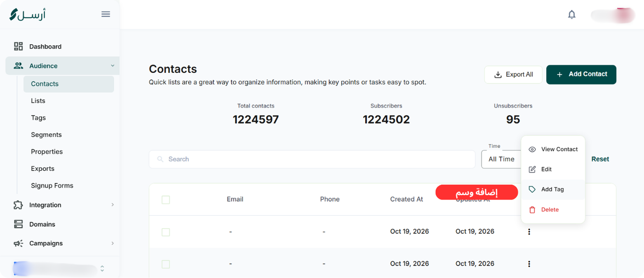Open the user profile menu at top right

tap(612, 15)
